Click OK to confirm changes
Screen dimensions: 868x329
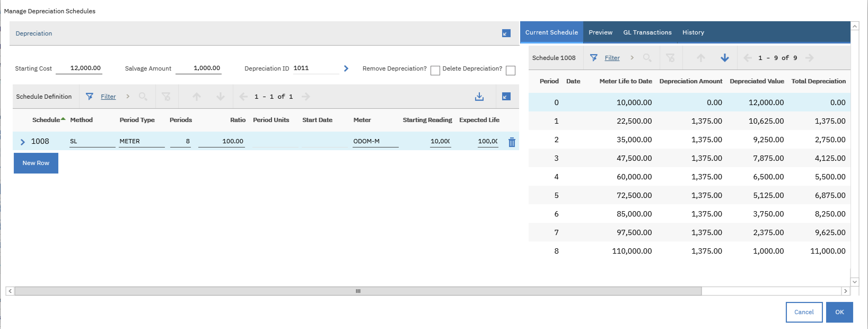pos(839,312)
